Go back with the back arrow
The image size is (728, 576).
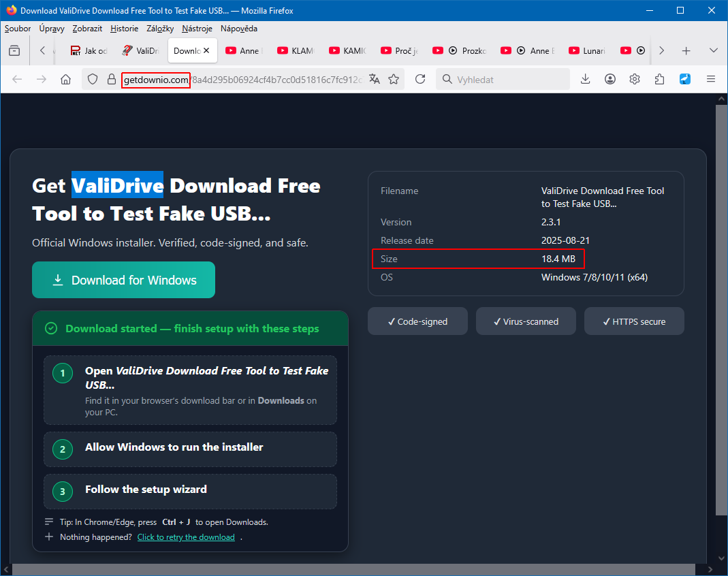(17, 80)
